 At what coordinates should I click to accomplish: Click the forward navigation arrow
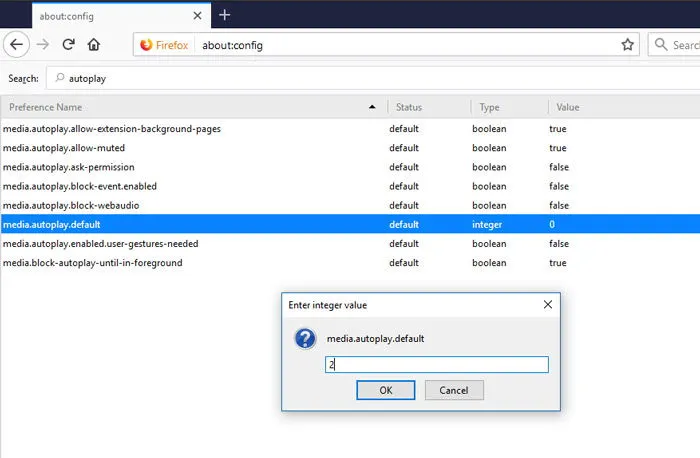coord(43,45)
